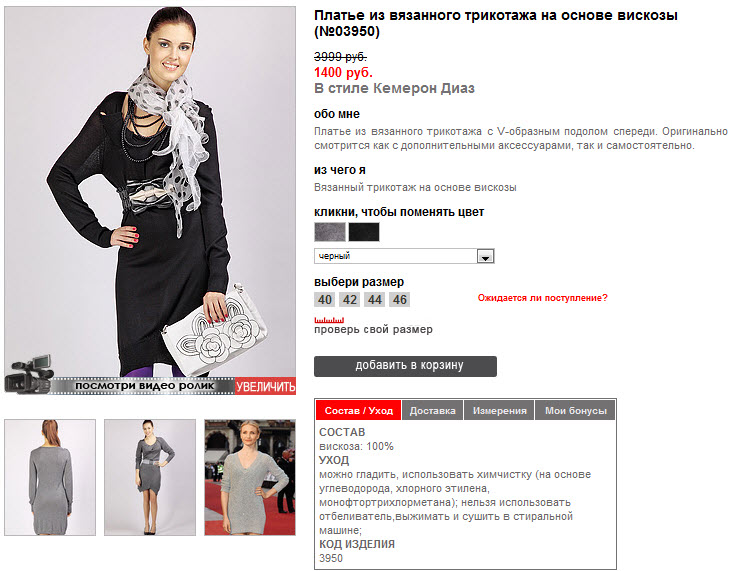Select size 46
Image resolution: width=735 pixels, height=571 pixels.
[399, 300]
